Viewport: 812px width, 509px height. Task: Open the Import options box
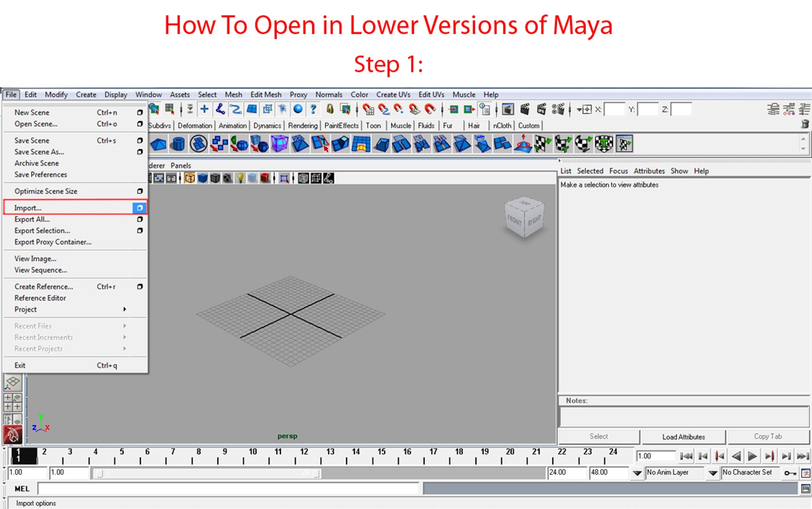pos(139,207)
